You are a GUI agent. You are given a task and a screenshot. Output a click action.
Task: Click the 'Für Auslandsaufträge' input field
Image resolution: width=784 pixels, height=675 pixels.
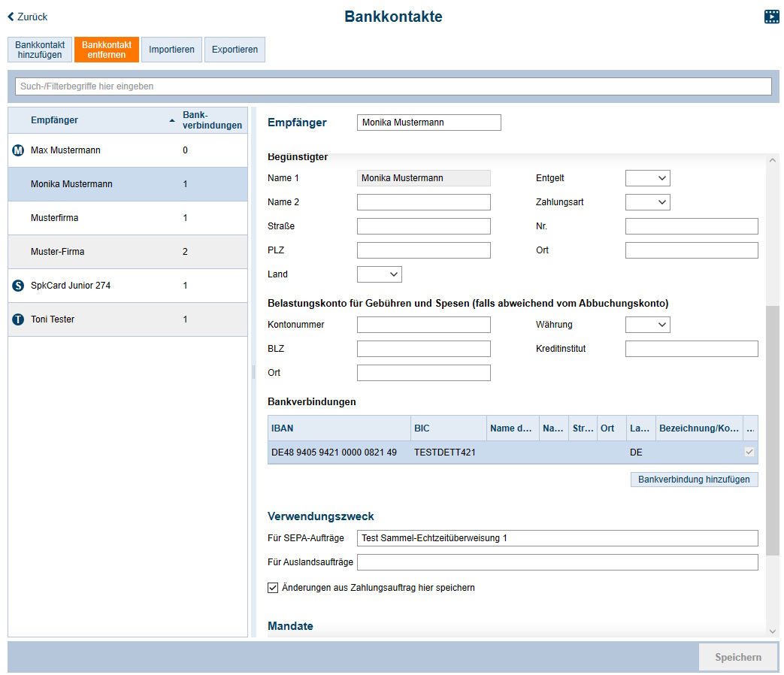click(558, 562)
